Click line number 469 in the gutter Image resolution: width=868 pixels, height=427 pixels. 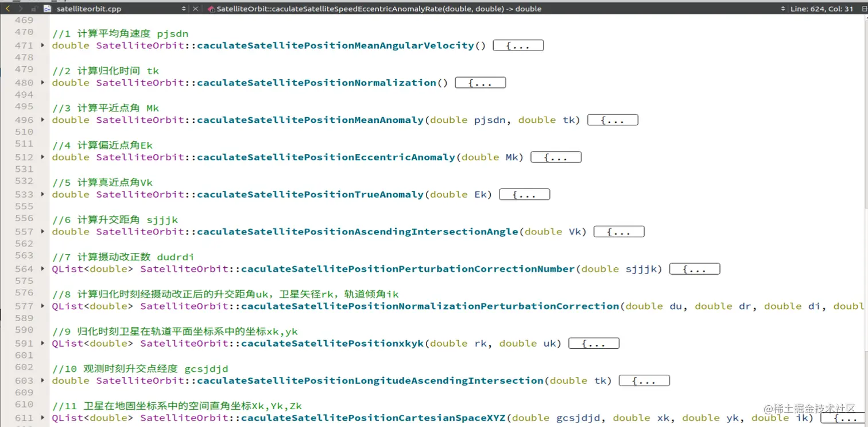tap(24, 20)
